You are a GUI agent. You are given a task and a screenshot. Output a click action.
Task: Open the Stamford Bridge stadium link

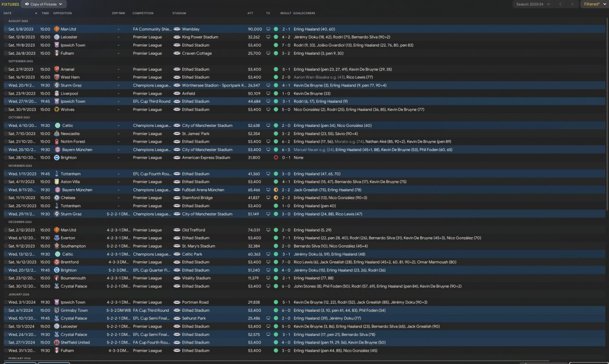tap(197, 198)
